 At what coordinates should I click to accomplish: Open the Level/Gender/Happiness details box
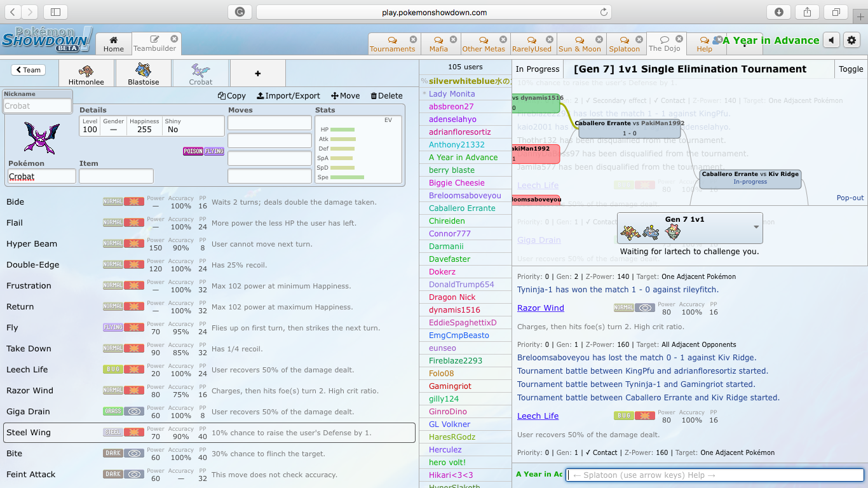click(x=152, y=125)
